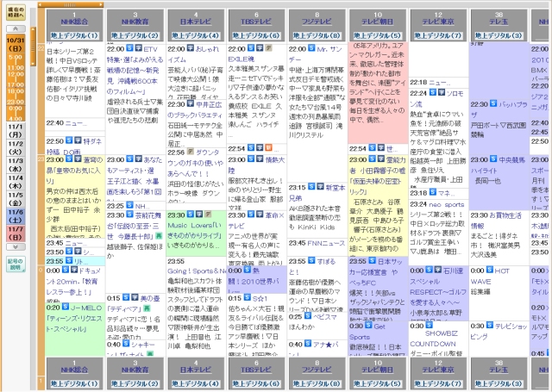Viewport: 552px width, 392px height.
Task: Click 地上デジタル(2) in footer below listings
Action: [x=135, y=383]
